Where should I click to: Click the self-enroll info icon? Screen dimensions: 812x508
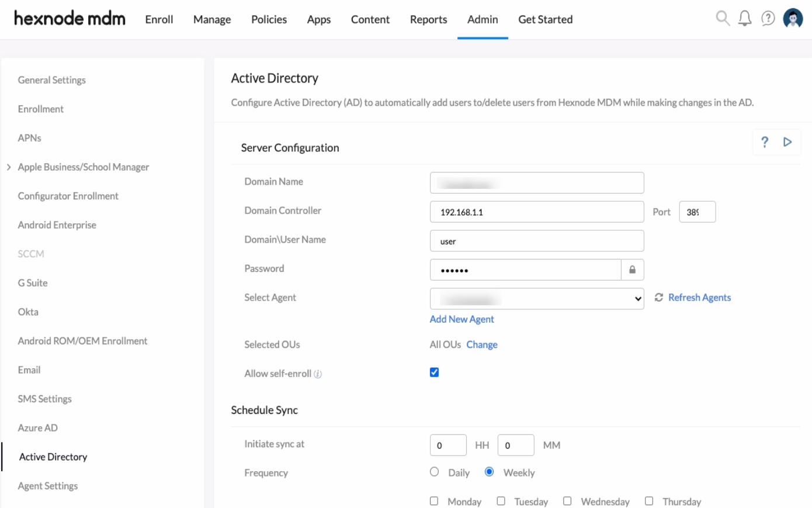[318, 374]
